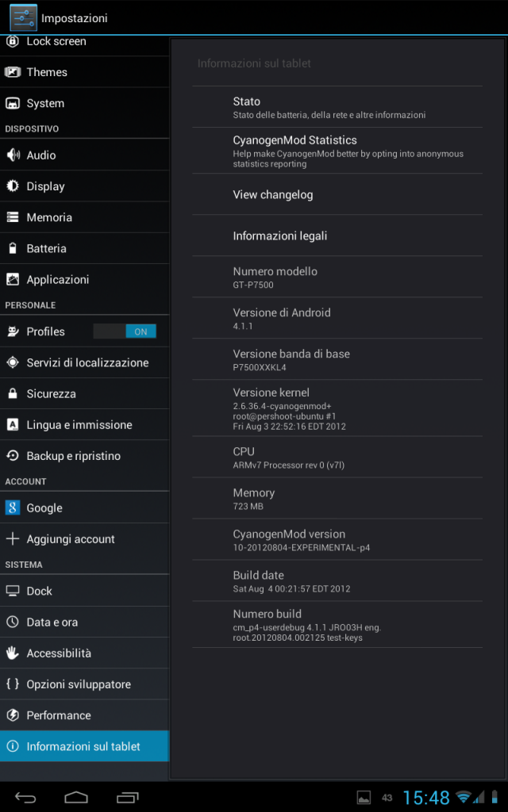
Task: Tap Aggiungi account plus entry
Action: (84, 539)
